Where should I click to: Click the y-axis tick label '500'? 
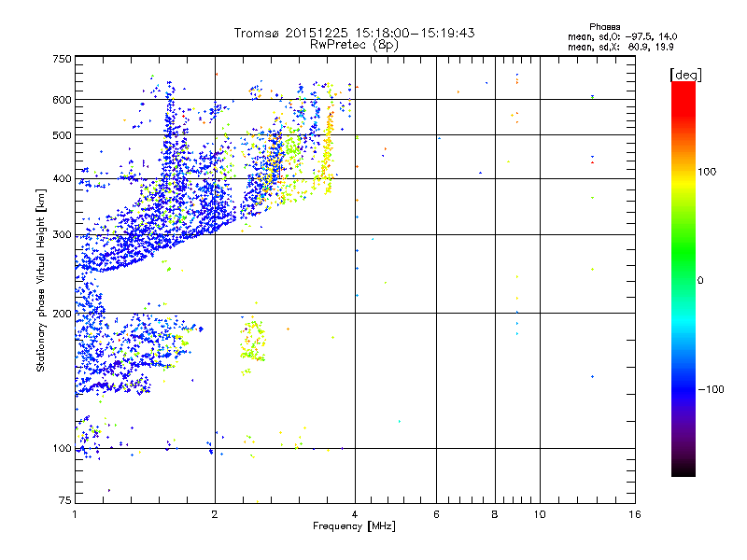(x=62, y=135)
